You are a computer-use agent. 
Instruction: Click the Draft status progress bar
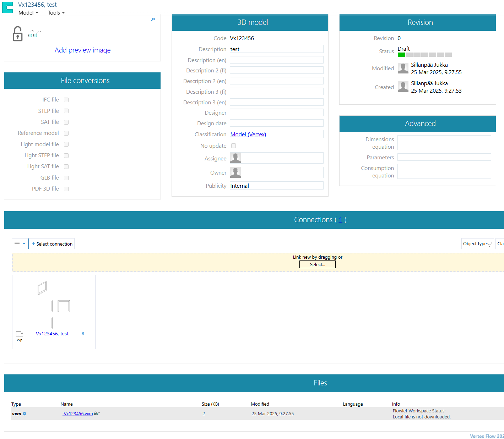point(424,55)
